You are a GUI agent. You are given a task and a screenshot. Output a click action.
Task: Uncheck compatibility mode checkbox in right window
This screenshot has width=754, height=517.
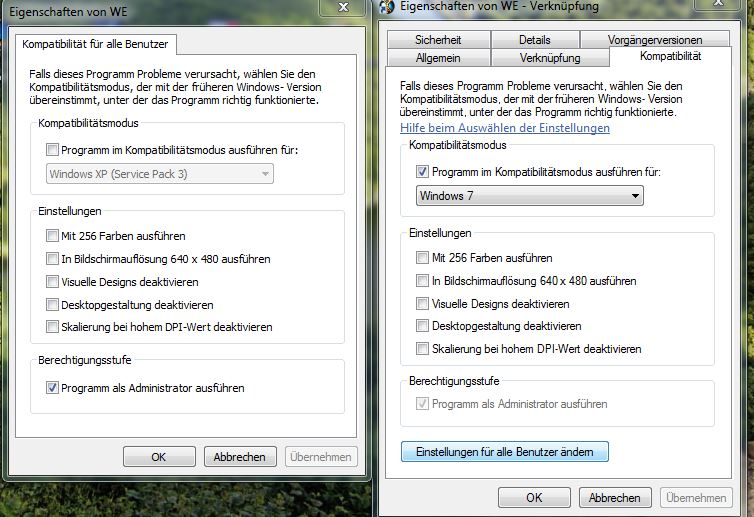422,171
